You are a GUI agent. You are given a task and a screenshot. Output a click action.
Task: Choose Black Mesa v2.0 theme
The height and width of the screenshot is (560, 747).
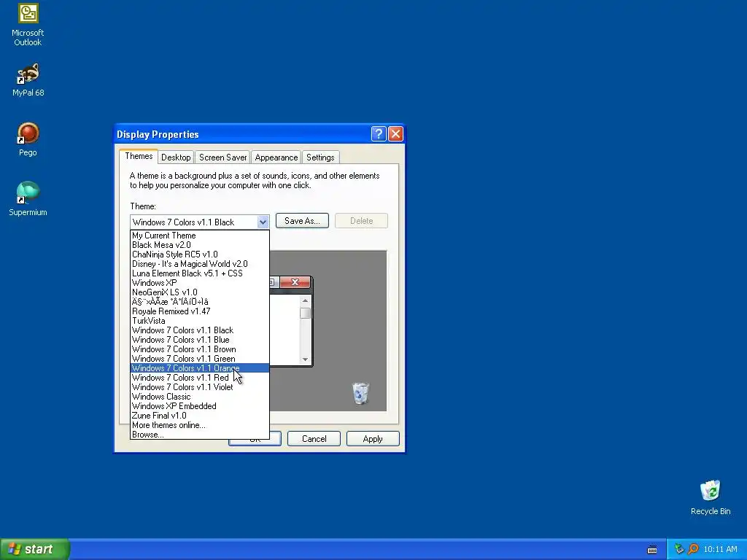200,245
